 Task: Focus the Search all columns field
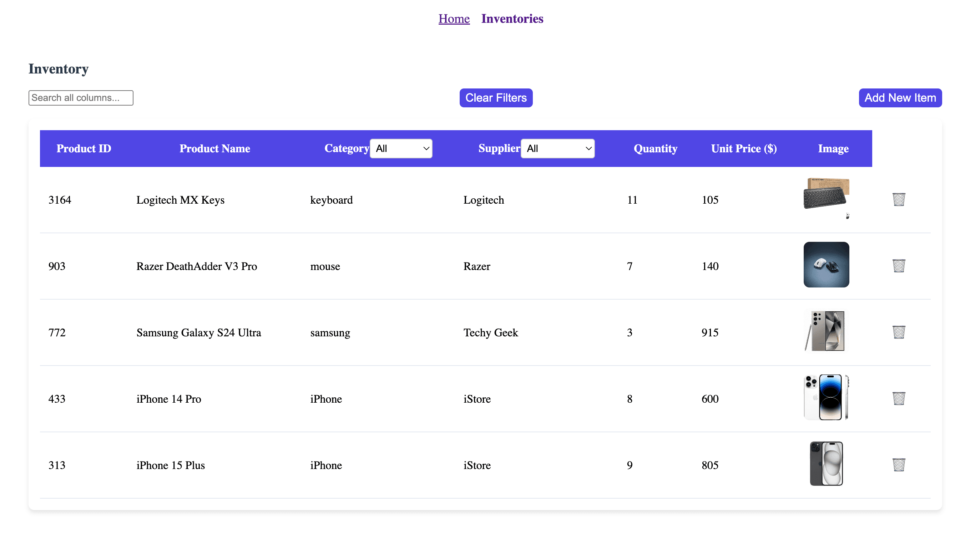tap(81, 98)
